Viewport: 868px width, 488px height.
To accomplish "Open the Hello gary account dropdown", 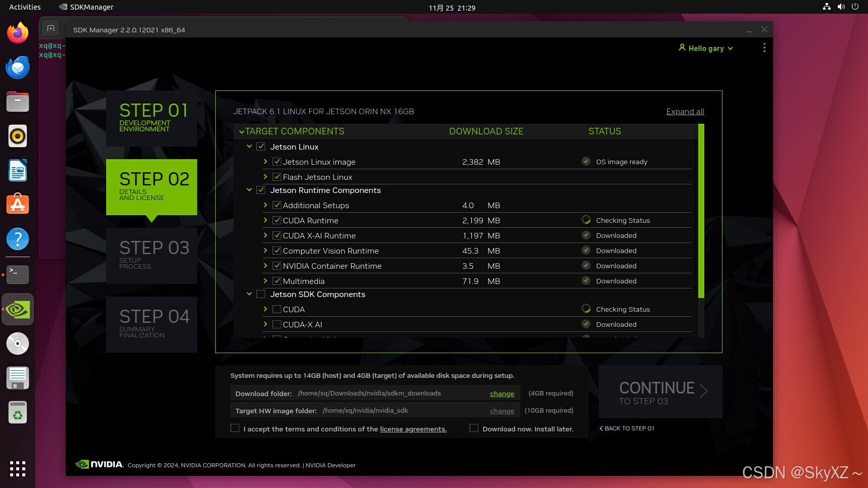I will (x=706, y=48).
